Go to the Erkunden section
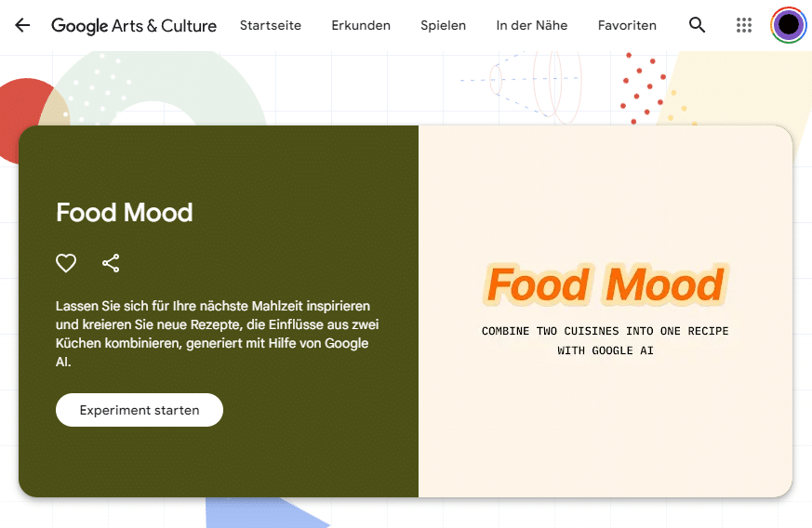 (361, 25)
